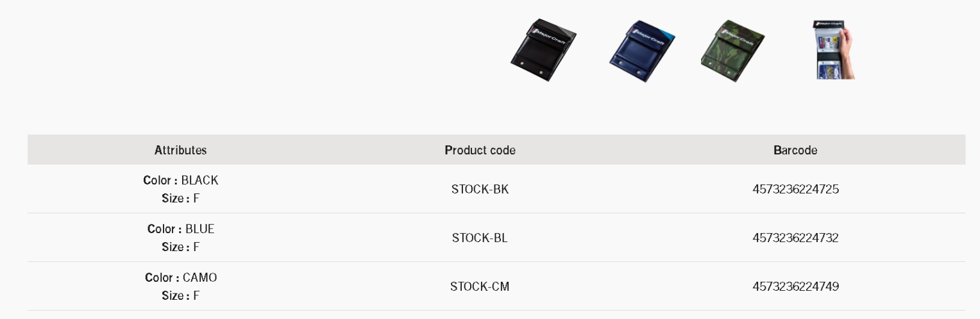Select the STOCK-CM product code
This screenshot has height=319, width=980.
click(x=480, y=286)
